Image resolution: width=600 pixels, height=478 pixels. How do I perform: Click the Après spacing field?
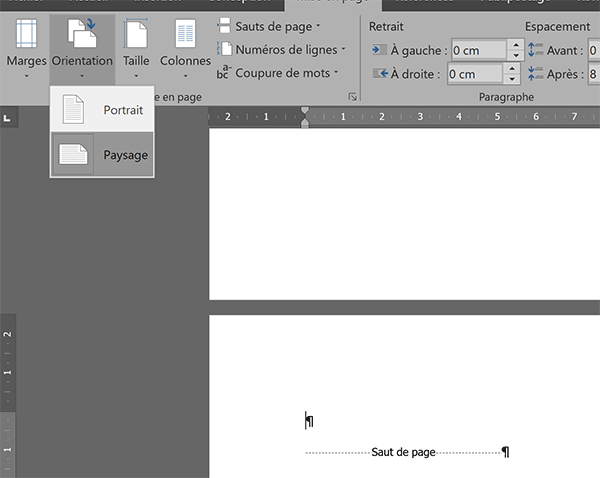pyautogui.click(x=594, y=74)
